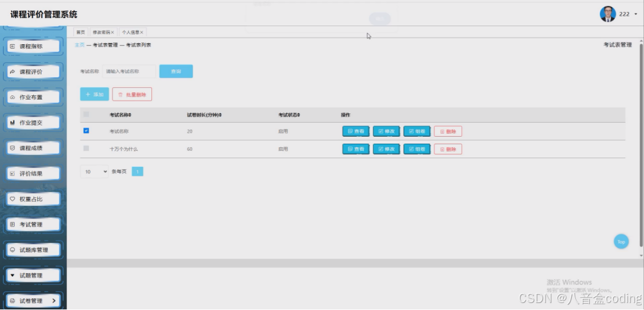This screenshot has width=644, height=310.
Task: Close the 个人信息 tab
Action: pos(141,33)
